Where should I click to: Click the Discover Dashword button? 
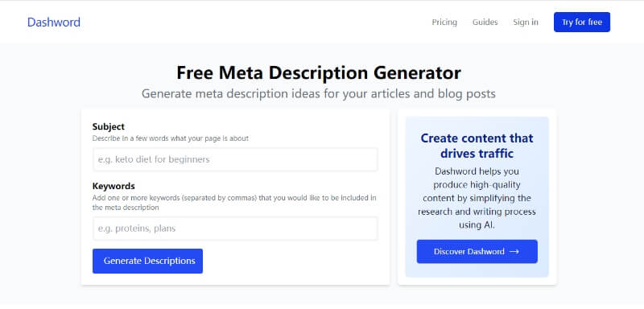477,252
